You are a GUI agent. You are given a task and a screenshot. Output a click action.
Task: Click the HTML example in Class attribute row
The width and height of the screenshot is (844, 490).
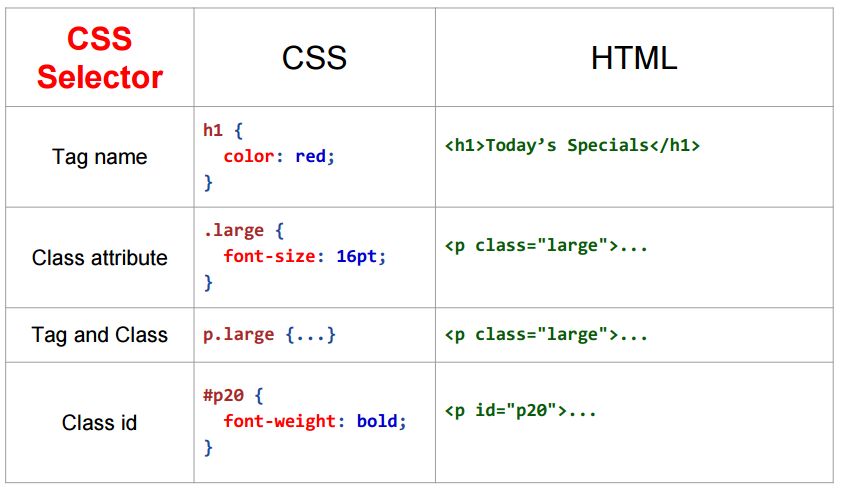546,246
